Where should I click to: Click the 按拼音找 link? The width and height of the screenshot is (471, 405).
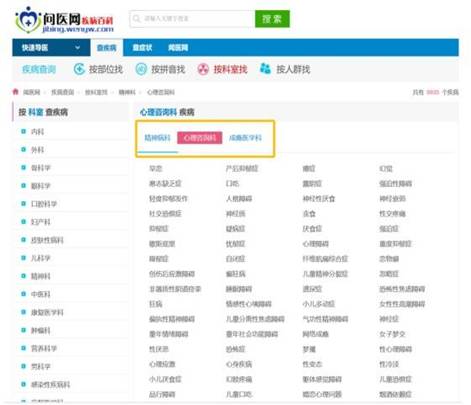pos(168,69)
